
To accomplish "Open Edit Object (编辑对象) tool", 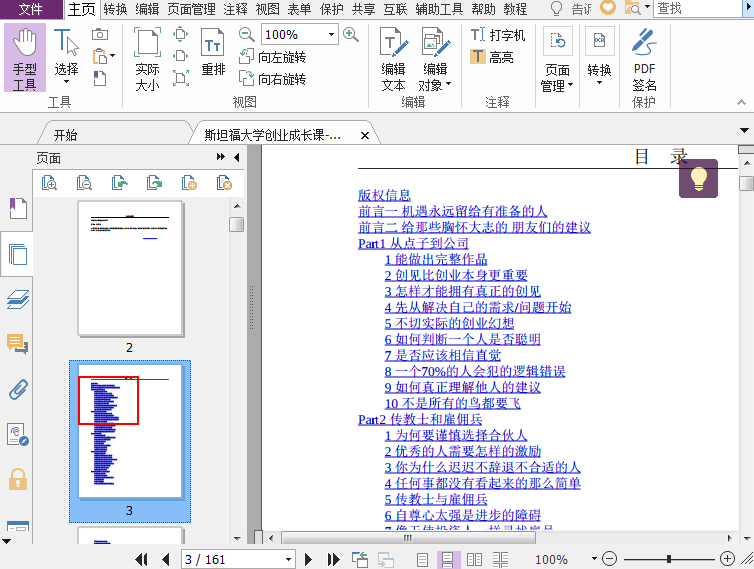I will [435, 59].
